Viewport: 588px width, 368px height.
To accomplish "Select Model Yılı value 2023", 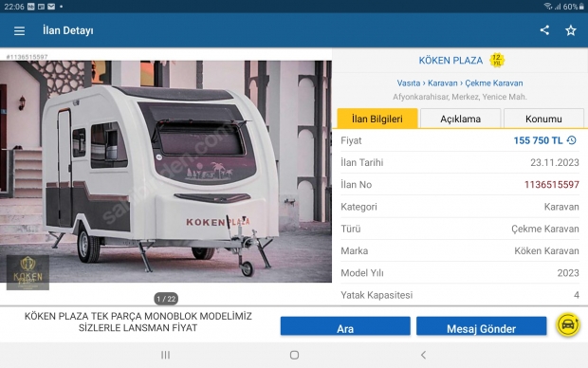I will click(x=568, y=273).
